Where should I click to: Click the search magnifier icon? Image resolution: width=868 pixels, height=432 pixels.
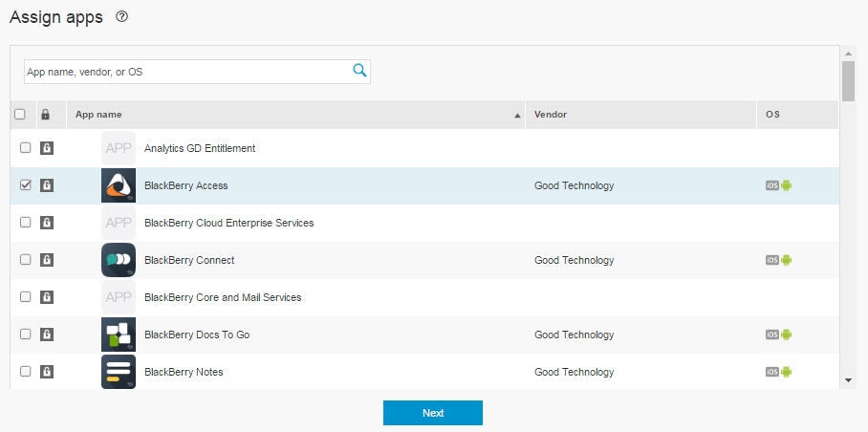[x=359, y=71]
